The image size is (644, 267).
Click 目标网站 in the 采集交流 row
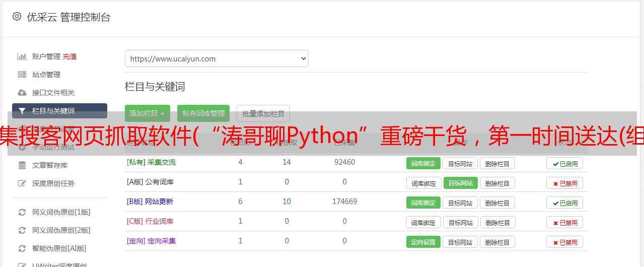coord(460,163)
